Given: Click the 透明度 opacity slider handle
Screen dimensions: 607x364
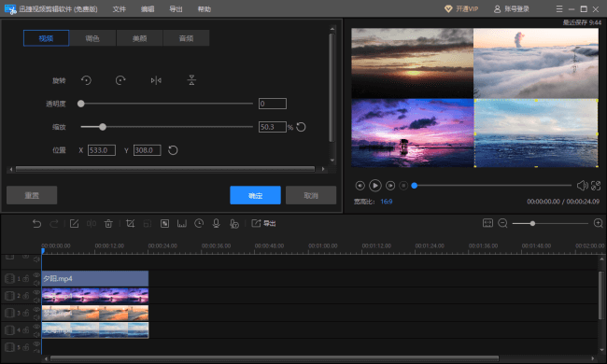Looking at the screenshot, I should [x=81, y=104].
